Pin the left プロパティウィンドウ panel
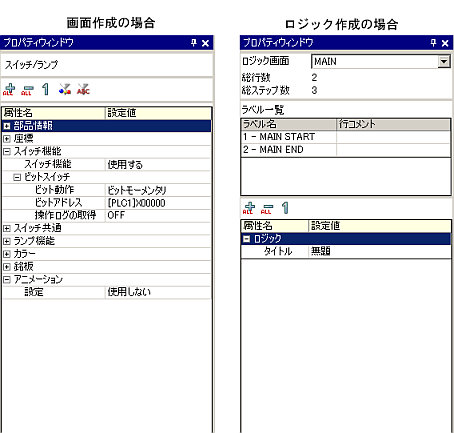This screenshot has height=433, width=454. pos(194,43)
